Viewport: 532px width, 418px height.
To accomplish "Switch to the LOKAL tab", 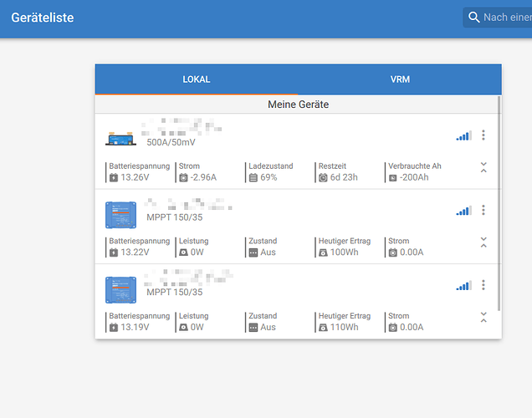I will [197, 79].
